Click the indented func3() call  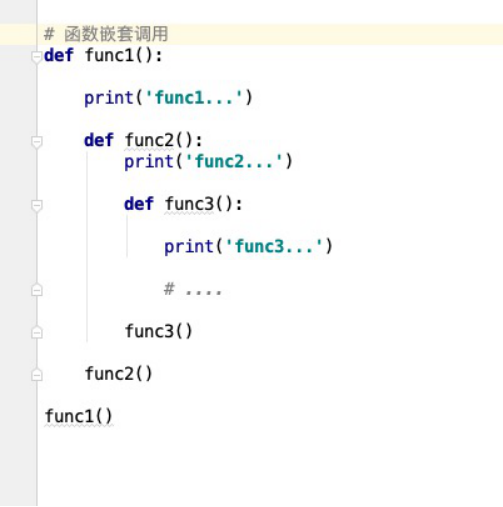[159, 331]
